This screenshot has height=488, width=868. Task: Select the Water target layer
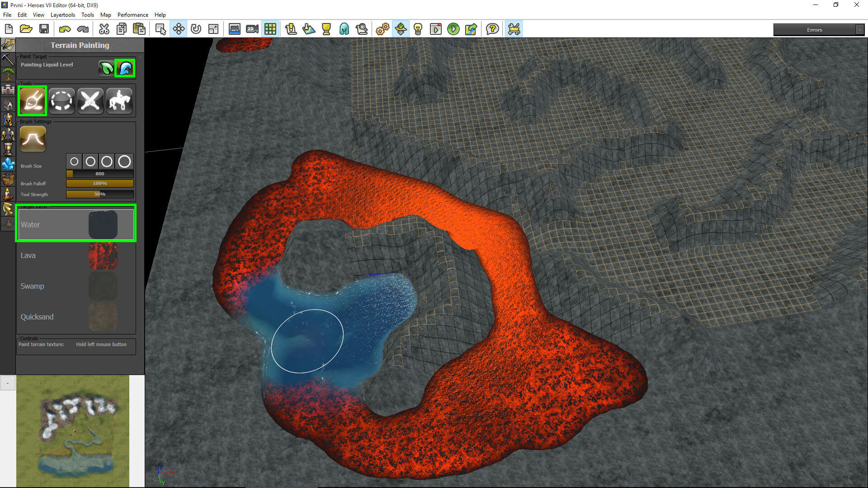click(76, 224)
